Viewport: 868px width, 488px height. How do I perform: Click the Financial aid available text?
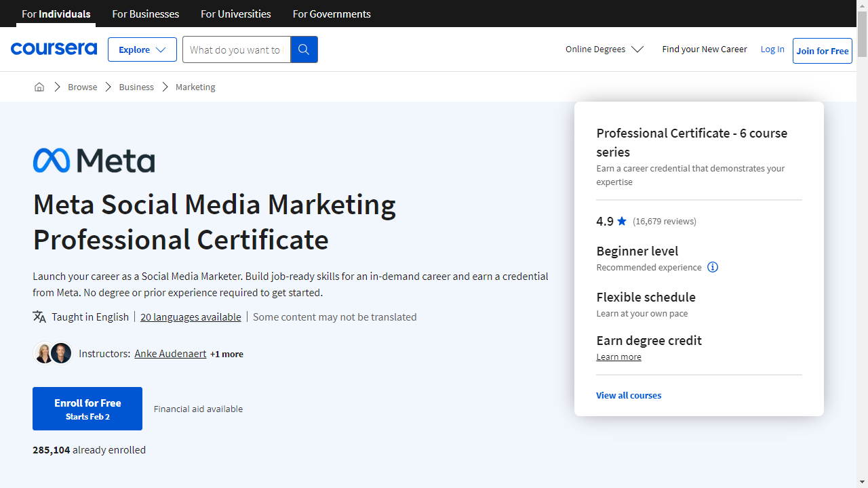pos(198,409)
